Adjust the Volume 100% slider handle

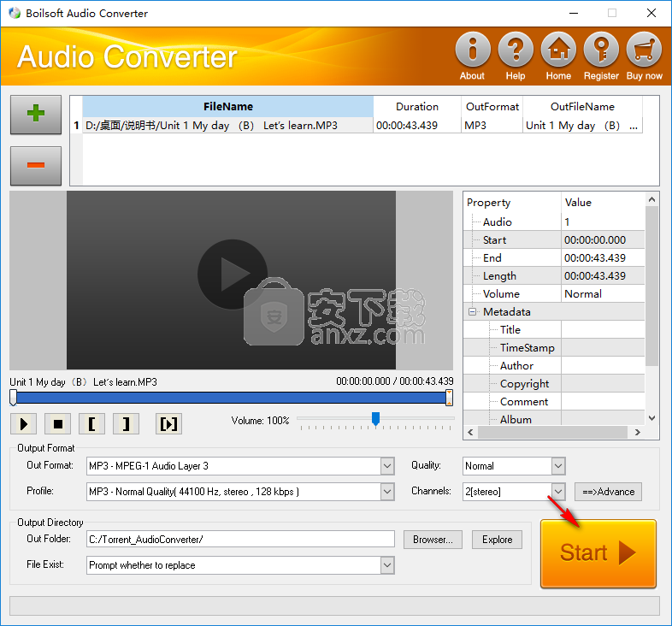(375, 419)
